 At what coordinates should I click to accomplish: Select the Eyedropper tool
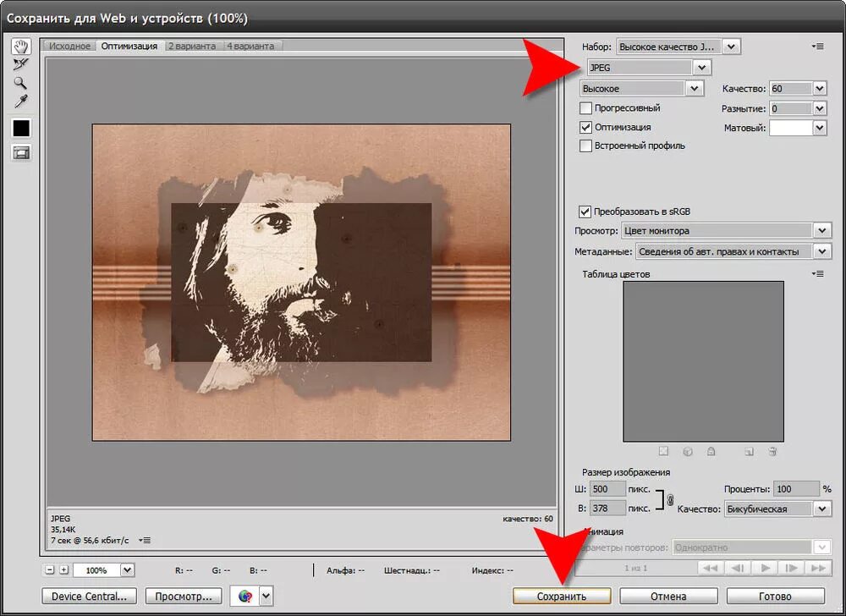tap(20, 101)
